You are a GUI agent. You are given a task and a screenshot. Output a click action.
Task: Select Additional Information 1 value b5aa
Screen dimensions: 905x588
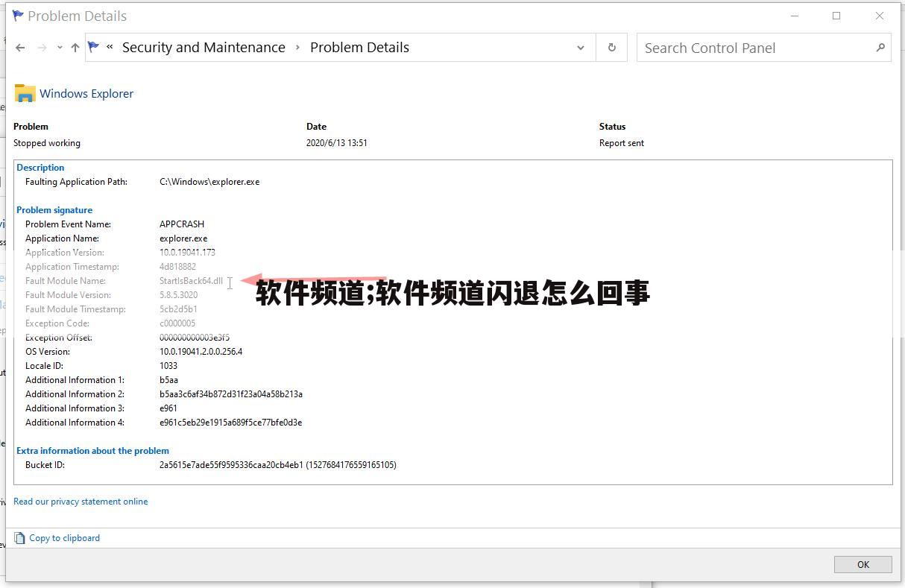(168, 380)
